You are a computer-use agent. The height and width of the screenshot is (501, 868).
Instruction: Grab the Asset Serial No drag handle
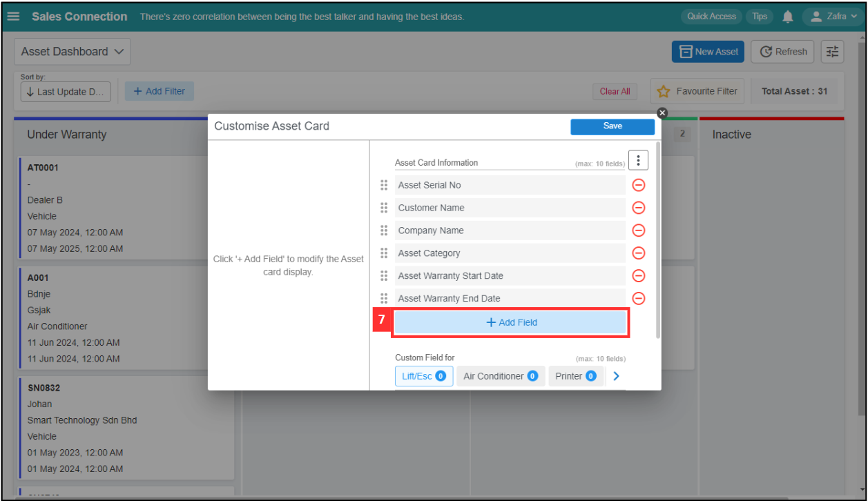[x=384, y=185]
